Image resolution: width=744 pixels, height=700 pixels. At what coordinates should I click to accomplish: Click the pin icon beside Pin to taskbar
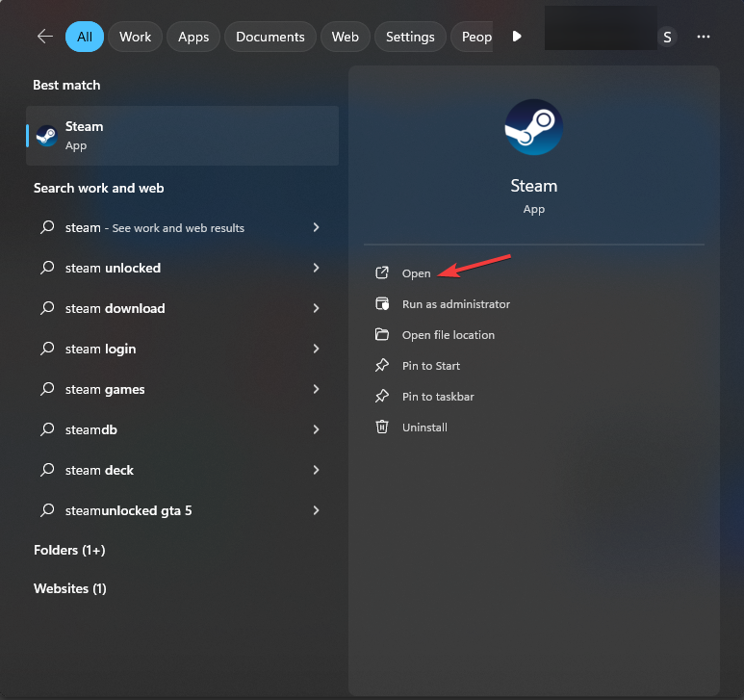(x=382, y=397)
